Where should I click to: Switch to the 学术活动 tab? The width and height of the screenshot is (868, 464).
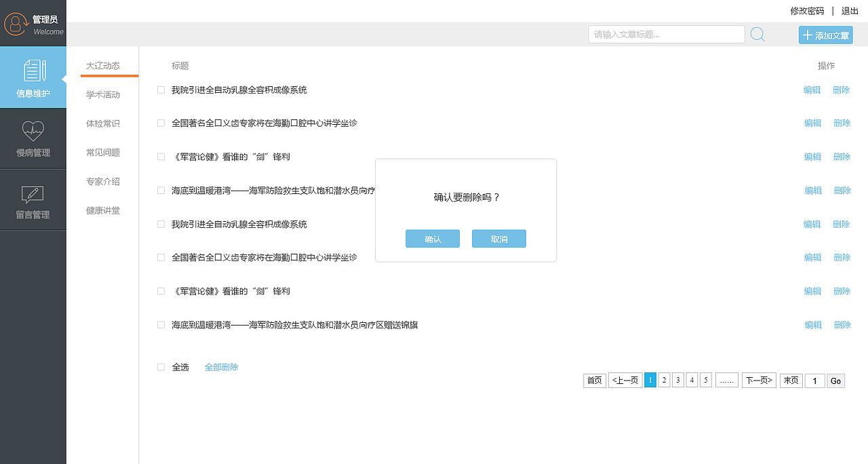(103, 95)
